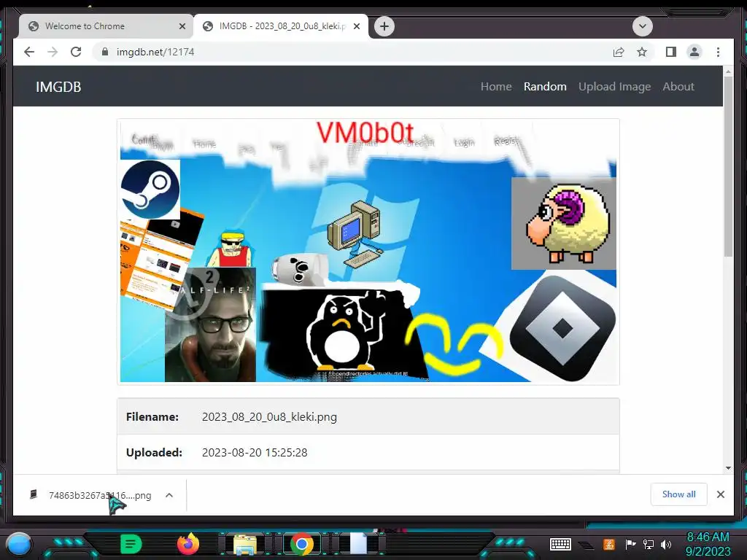
Task: Click the upload date 2023-08-20 15:25:28
Action: (x=255, y=452)
